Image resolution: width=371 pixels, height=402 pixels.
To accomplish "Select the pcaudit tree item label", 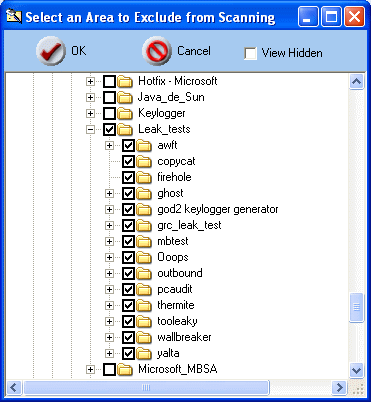I will pos(175,289).
